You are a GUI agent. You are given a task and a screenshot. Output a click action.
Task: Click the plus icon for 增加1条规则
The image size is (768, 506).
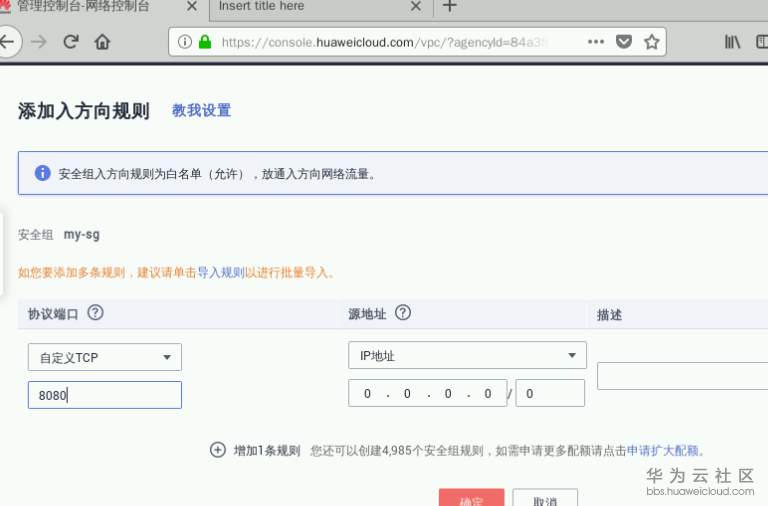click(217, 450)
